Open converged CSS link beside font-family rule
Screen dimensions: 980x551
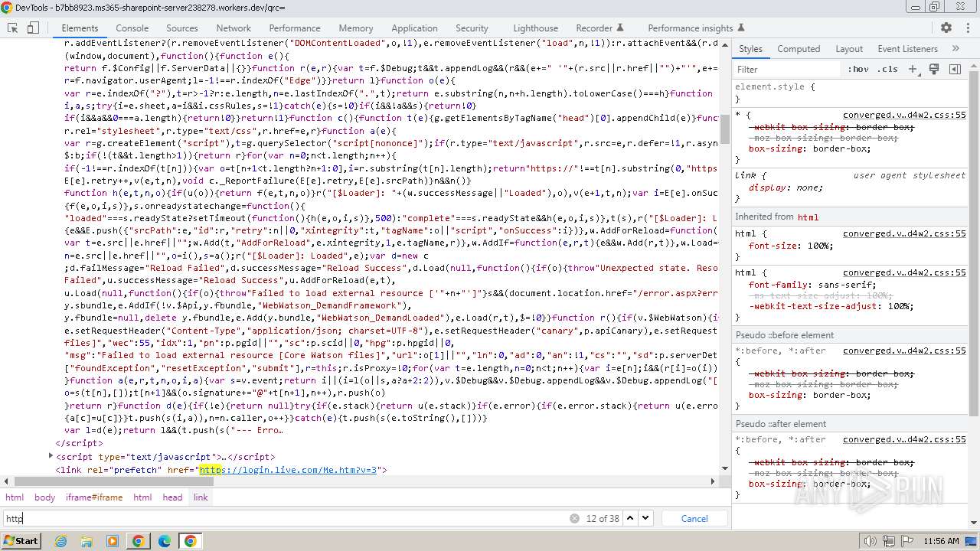click(904, 272)
